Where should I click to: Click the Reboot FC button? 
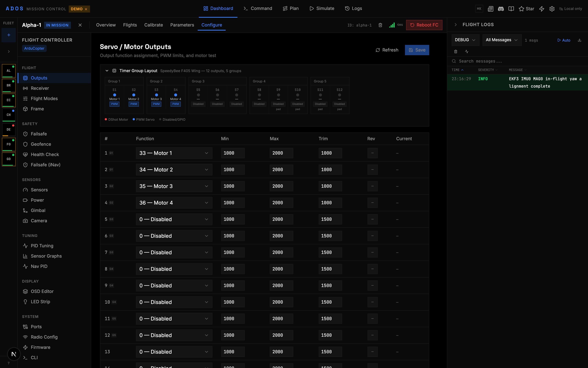coord(424,25)
